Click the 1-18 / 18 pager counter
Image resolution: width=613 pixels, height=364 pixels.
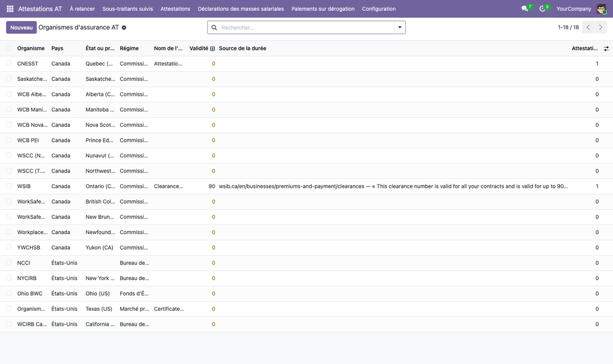568,28
